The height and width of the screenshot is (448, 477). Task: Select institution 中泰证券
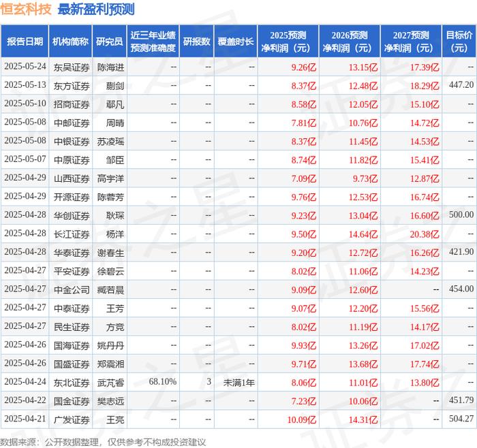(x=72, y=308)
